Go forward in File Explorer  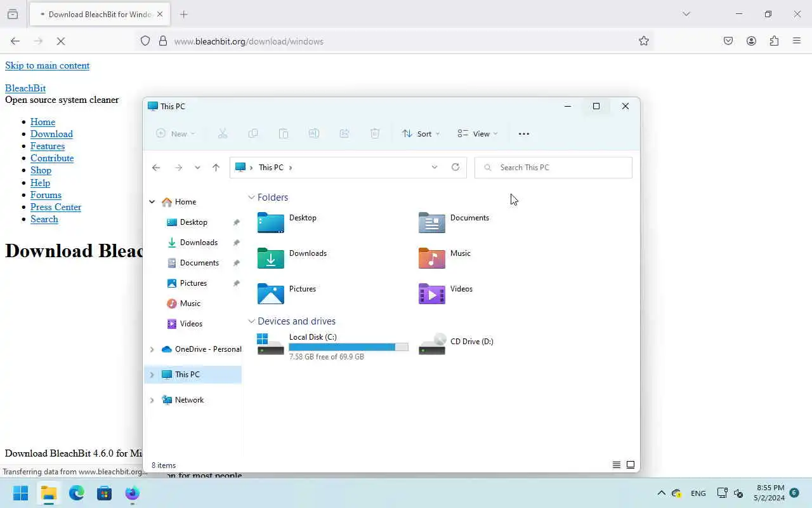[178, 168]
